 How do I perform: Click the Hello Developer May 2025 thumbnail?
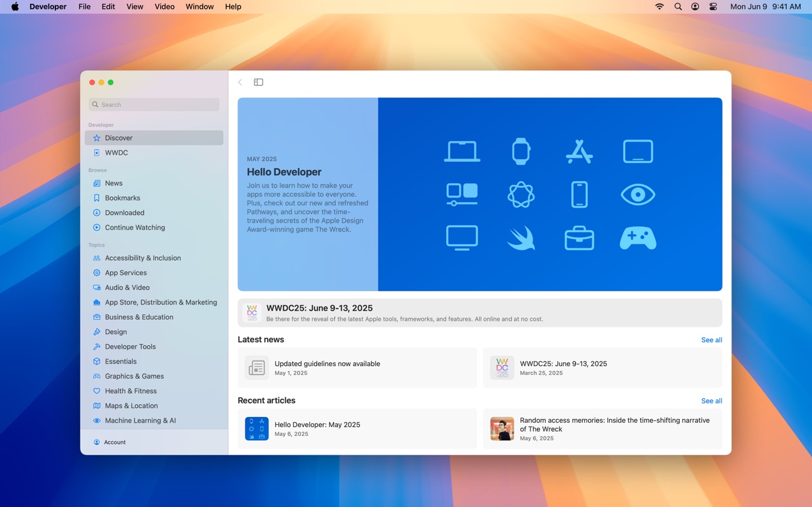pos(257,429)
